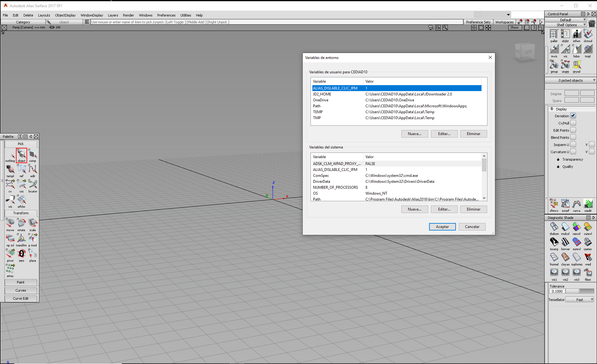This screenshot has height=364, width=597.
Task: Pick the array tool in Palette
Action: [x=10, y=270]
